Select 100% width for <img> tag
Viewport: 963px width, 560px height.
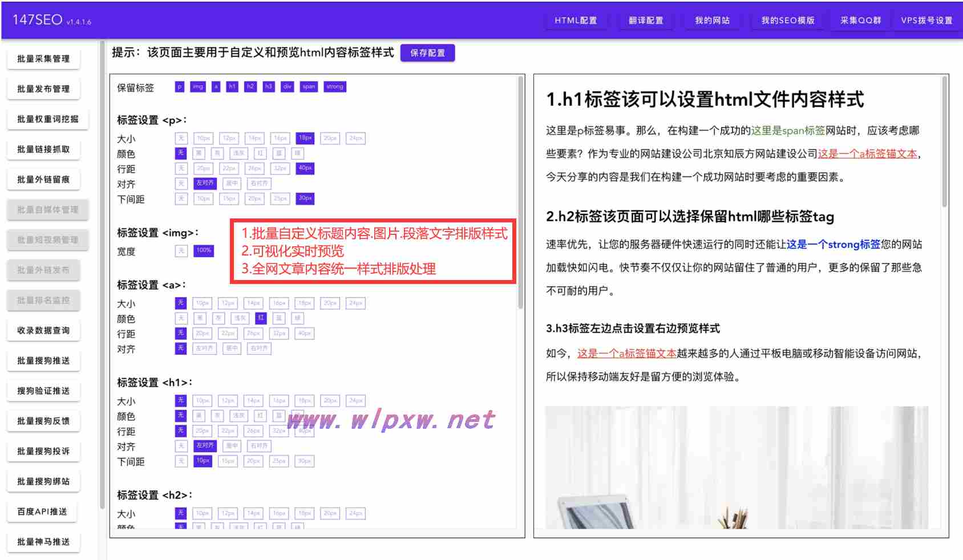(204, 251)
